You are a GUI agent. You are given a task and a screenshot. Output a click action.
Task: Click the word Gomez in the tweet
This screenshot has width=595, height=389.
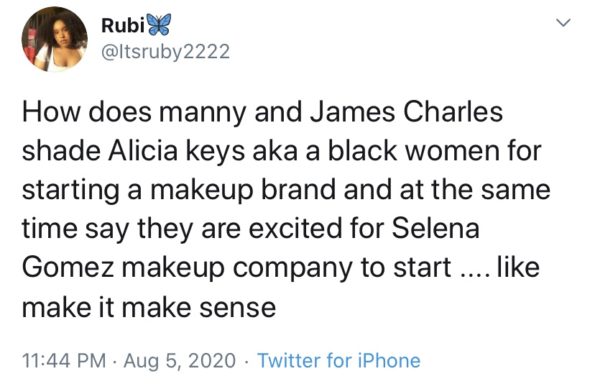(68, 267)
